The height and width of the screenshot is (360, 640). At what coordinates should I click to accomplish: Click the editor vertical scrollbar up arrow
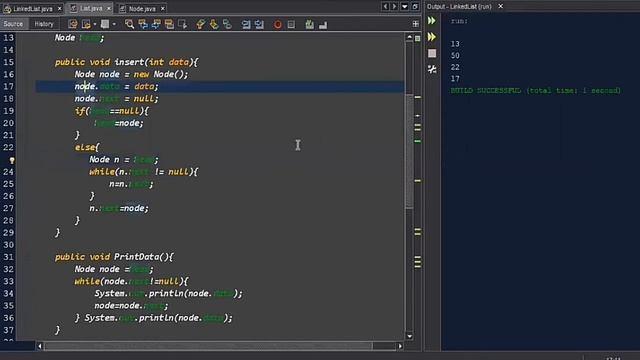coord(409,37)
